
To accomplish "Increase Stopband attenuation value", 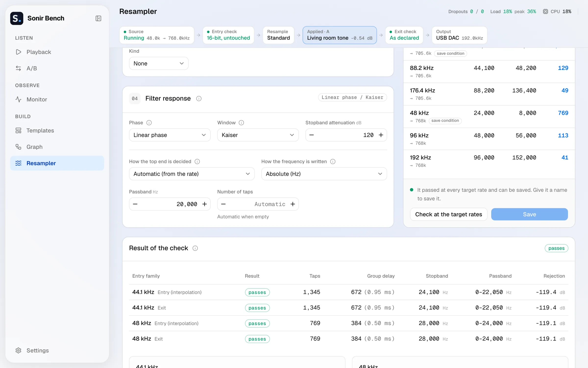I will coord(381,135).
